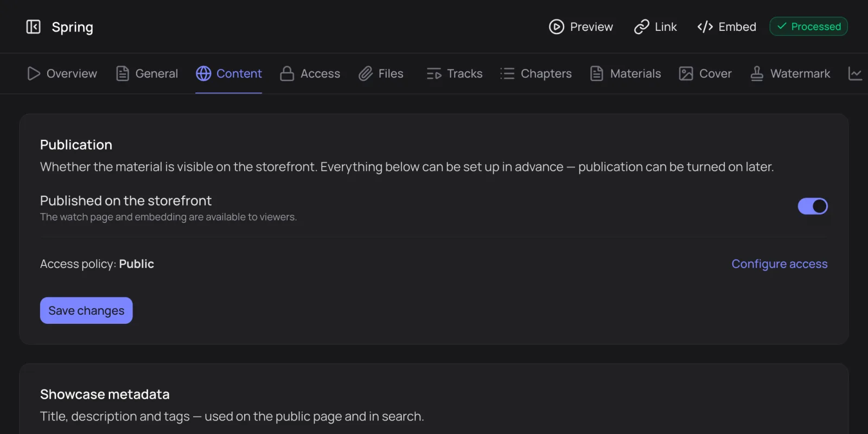The image size is (868, 434).
Task: Click the Spring title text
Action: [73, 27]
